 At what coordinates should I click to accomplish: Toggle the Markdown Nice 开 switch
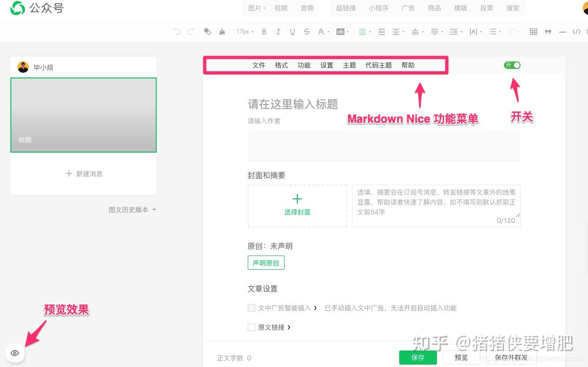coord(512,65)
